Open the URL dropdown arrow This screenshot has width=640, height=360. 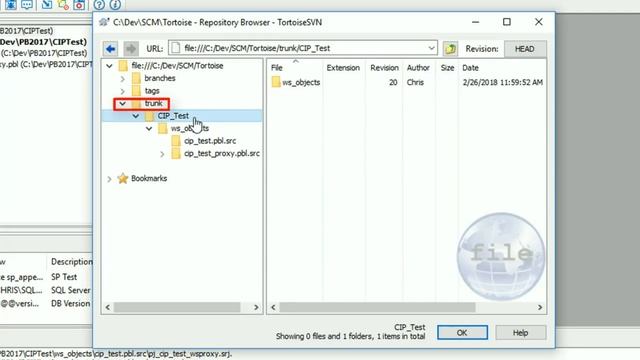[x=431, y=48]
